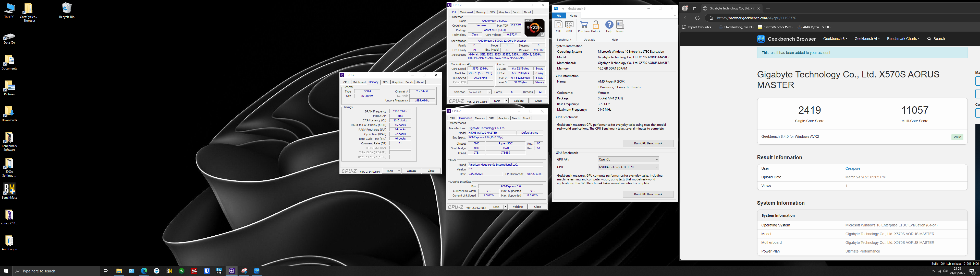The height and width of the screenshot is (276, 980).
Task: Click the new tab plus icon
Action: pos(768,8)
